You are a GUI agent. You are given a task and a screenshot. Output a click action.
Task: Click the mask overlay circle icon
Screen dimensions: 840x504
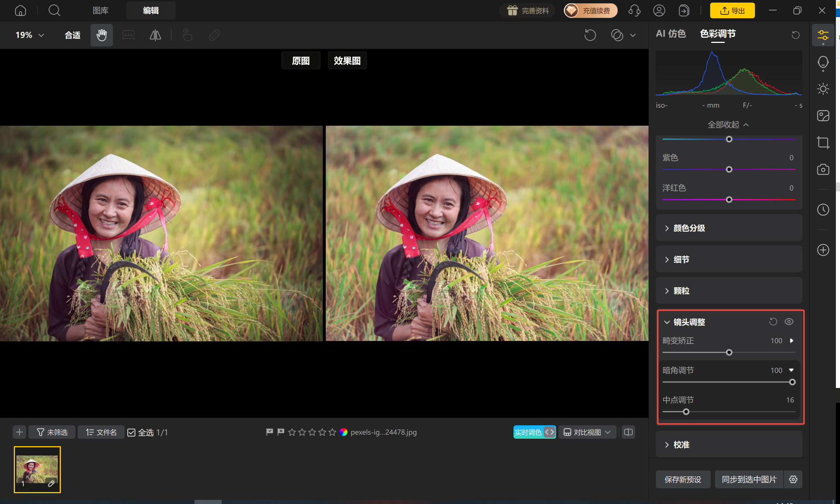(617, 35)
